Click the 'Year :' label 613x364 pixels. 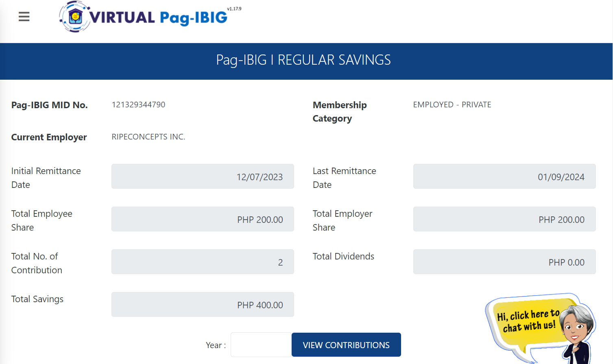point(216,345)
